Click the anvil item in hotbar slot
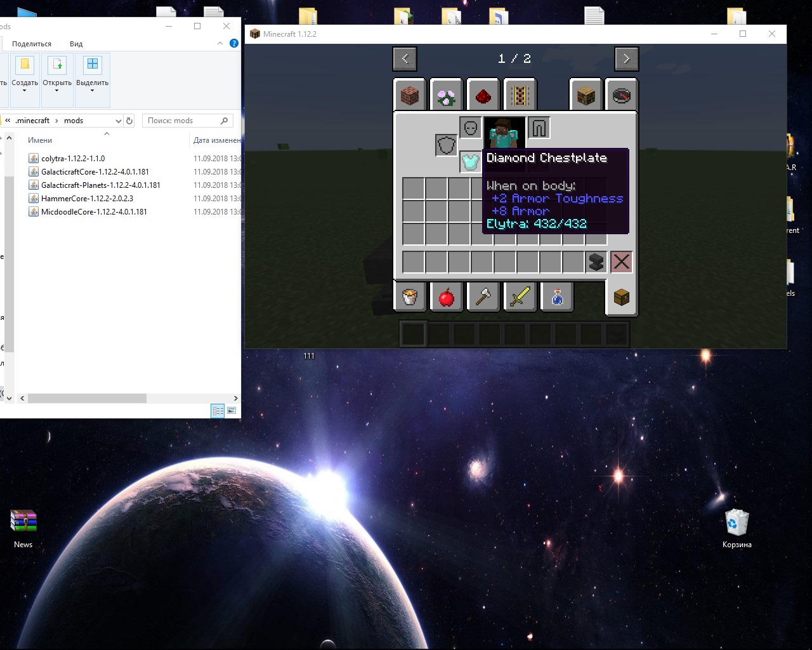The height and width of the screenshot is (650, 812). 596,262
